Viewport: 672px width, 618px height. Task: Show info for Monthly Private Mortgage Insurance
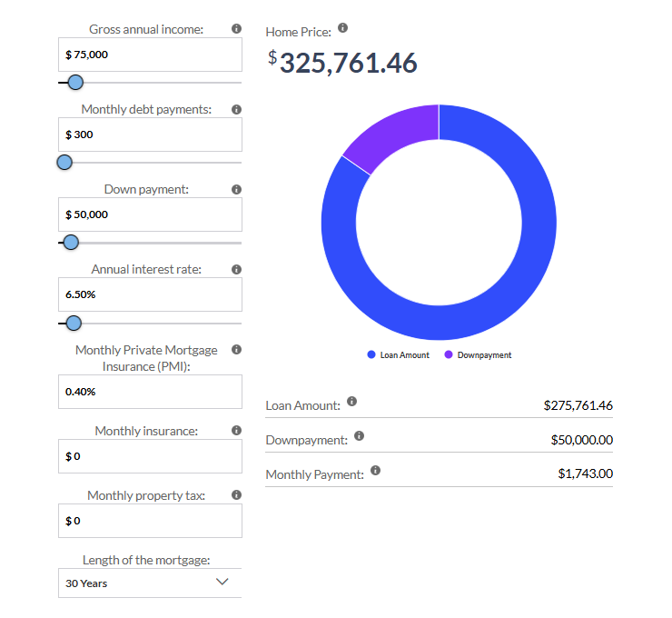pos(236,349)
